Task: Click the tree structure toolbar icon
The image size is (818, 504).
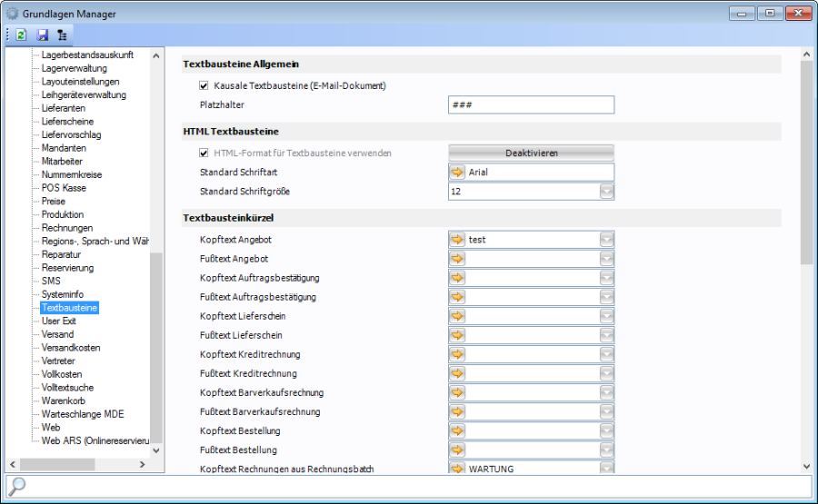Action: point(62,35)
